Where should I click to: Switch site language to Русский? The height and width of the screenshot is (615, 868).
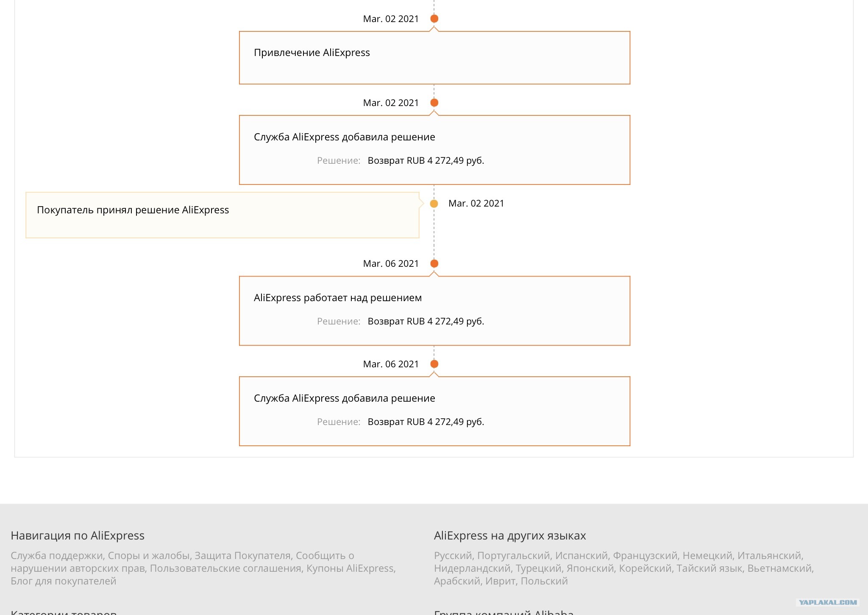click(453, 556)
